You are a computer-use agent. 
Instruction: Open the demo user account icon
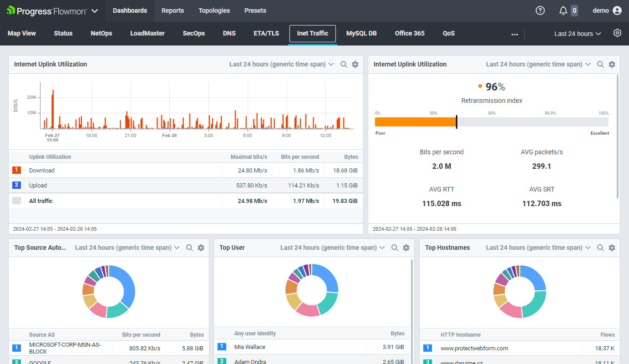click(617, 10)
